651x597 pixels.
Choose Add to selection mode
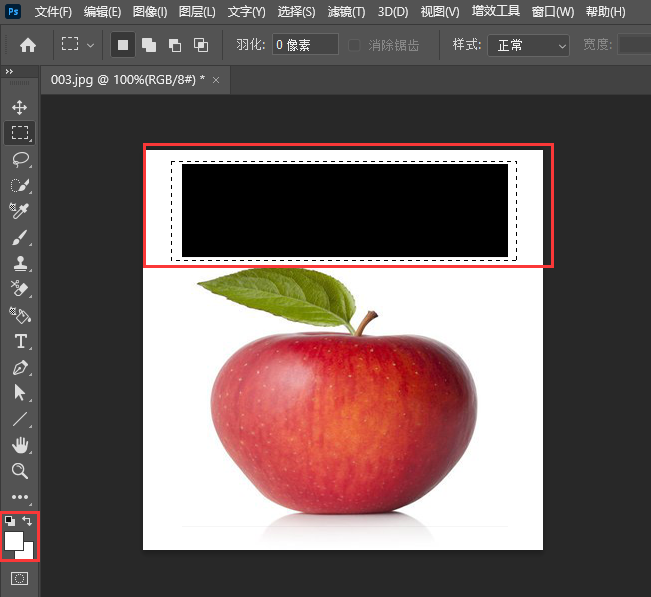click(x=149, y=45)
